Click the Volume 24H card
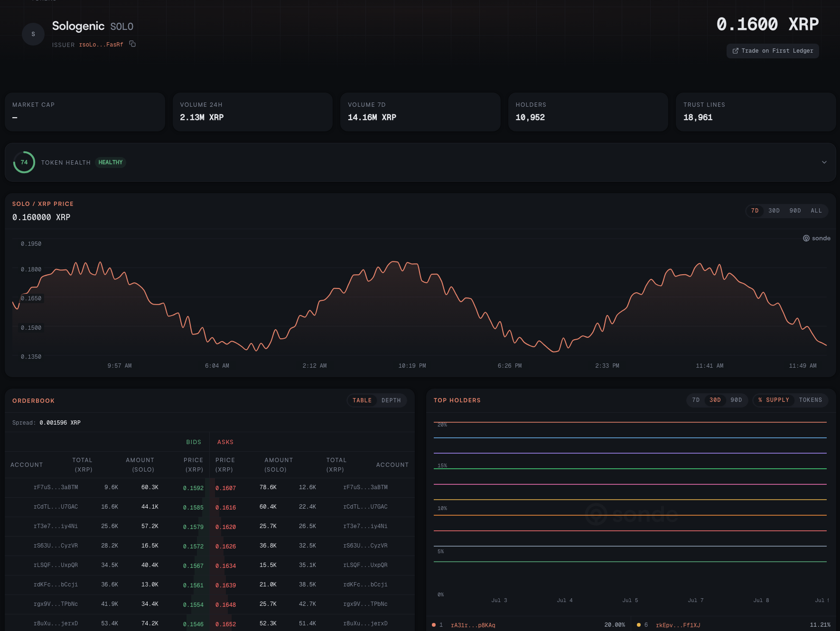The image size is (840, 631). point(252,112)
